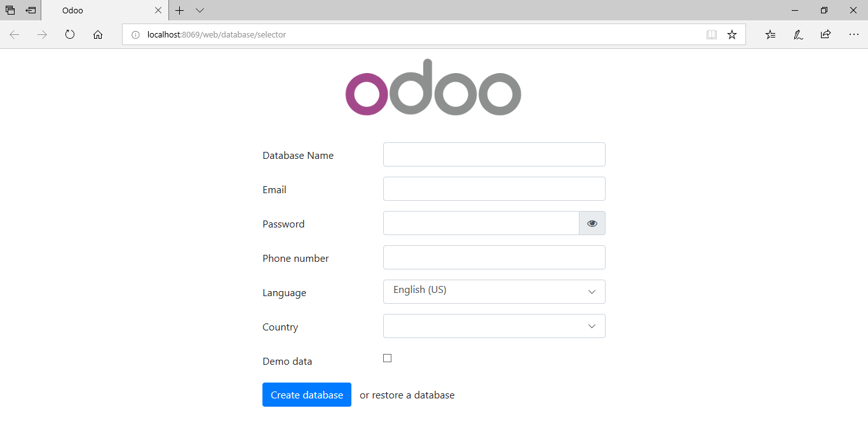Open the reading view book icon
Viewport: 868px width, 448px height.
(x=712, y=35)
